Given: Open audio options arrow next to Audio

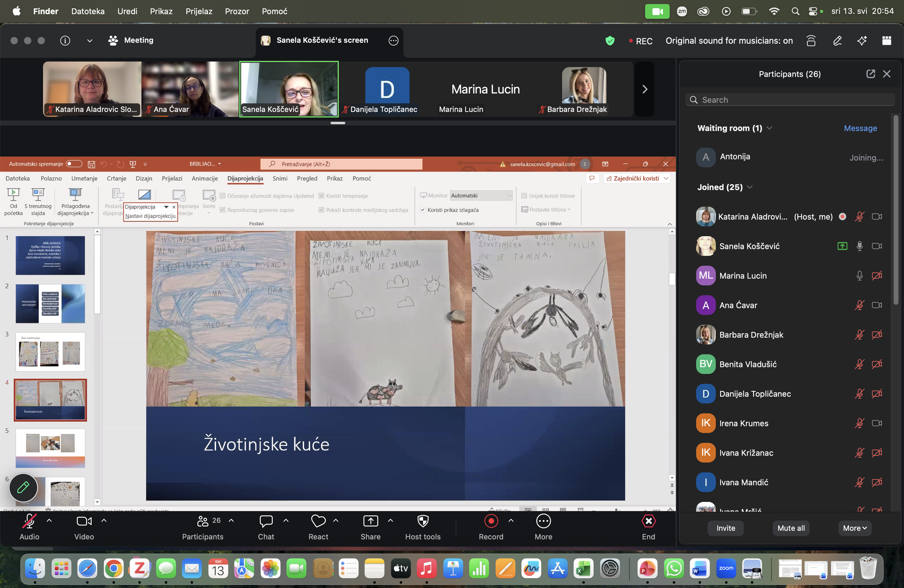Looking at the screenshot, I should [x=49, y=520].
